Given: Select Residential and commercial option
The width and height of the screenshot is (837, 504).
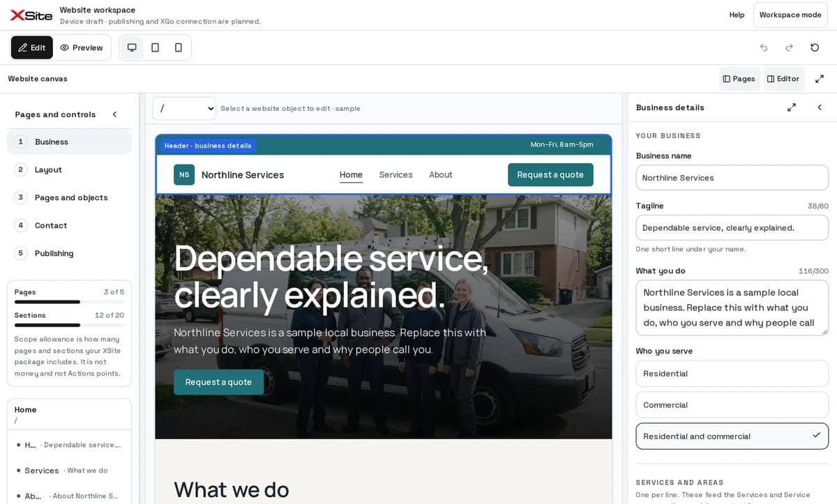Looking at the screenshot, I should pyautogui.click(x=732, y=436).
